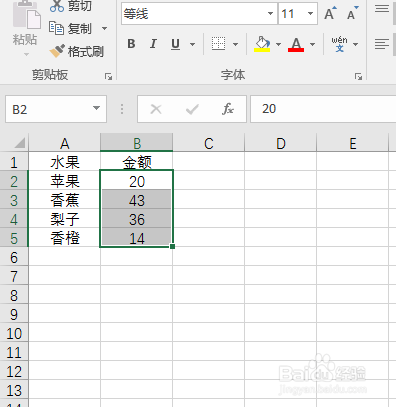
Task: Apply yellow fill color bucket
Action: coord(262,44)
